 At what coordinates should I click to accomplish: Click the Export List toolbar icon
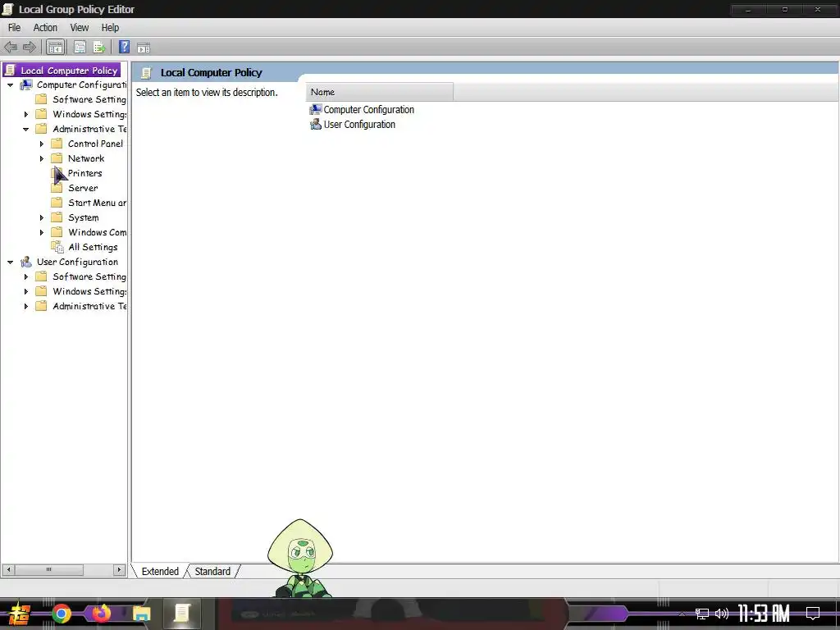coord(99,47)
